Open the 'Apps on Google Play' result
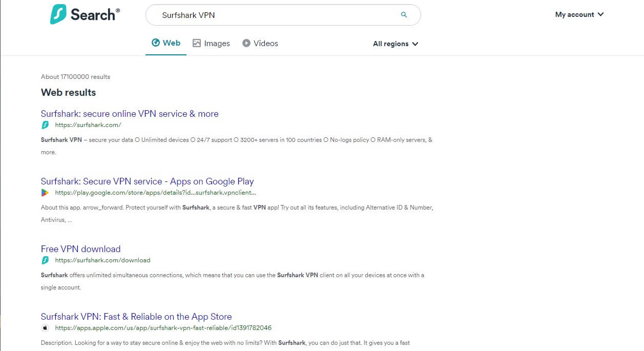 click(x=147, y=181)
